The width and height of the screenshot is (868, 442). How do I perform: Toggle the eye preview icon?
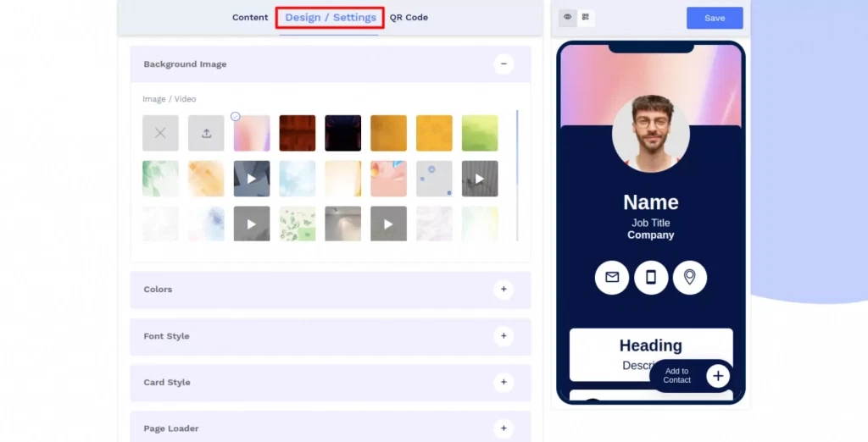568,17
